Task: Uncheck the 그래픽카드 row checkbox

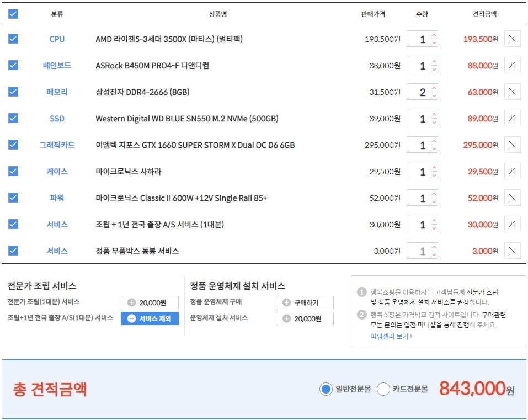Action: coord(13,145)
